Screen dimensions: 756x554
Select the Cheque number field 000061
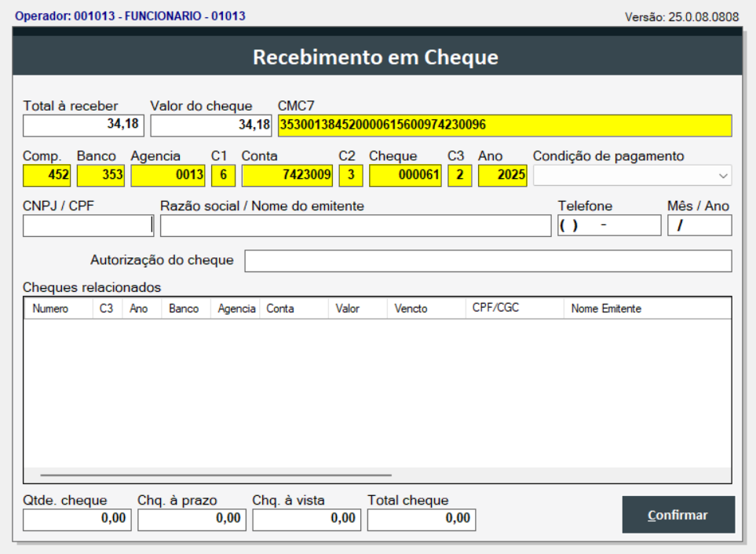(x=406, y=175)
